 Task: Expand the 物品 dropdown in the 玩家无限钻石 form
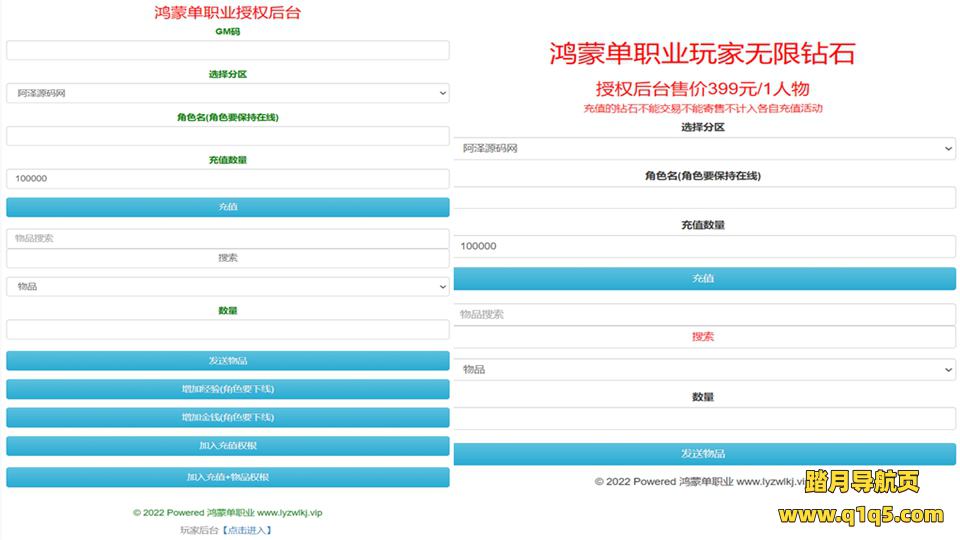[704, 369]
